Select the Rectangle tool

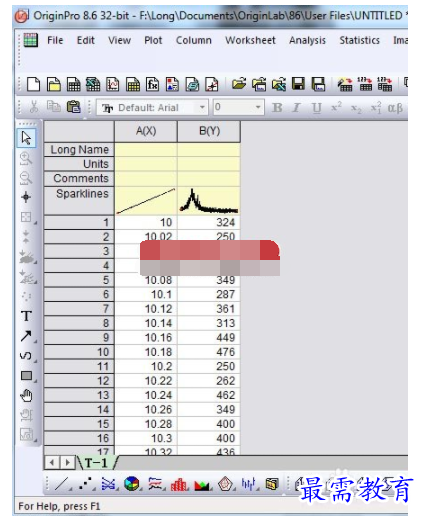click(27, 376)
